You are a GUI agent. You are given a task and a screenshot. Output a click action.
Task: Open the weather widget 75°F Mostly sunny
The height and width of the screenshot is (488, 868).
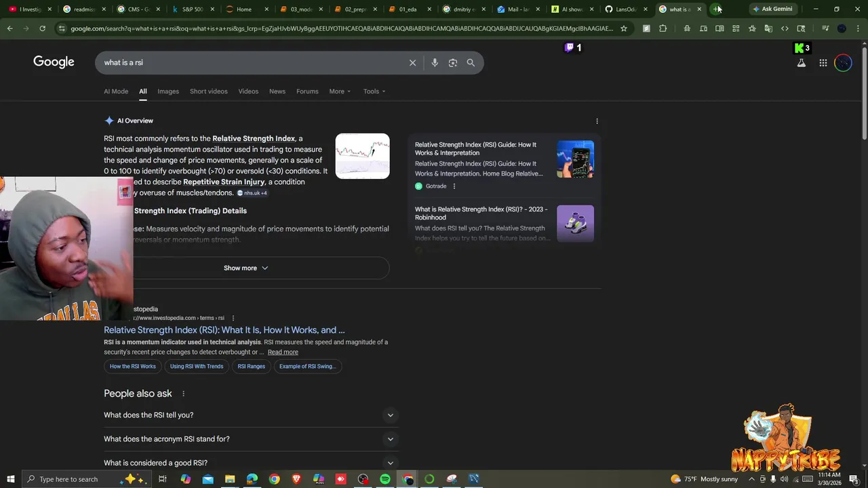click(703, 479)
